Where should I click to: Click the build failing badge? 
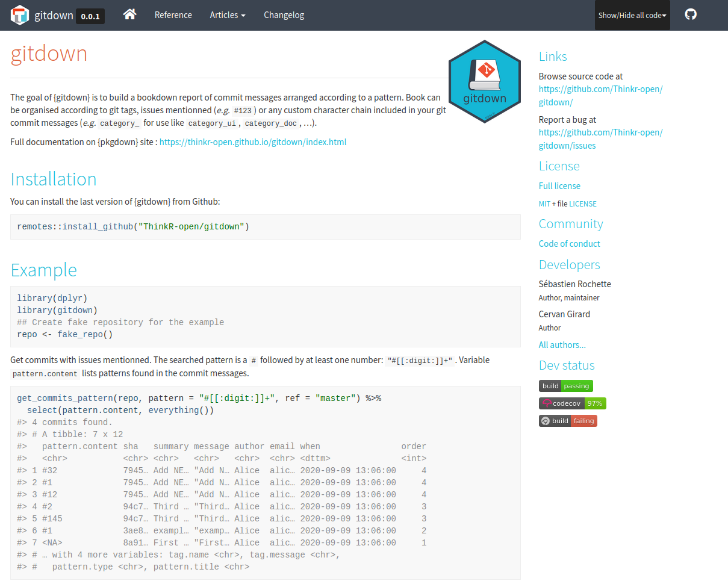point(568,421)
